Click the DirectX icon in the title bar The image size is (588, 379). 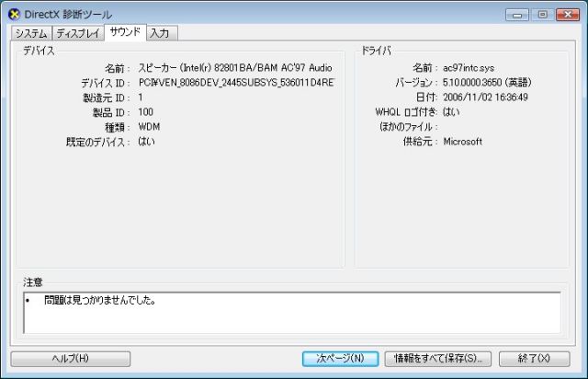pos(14,15)
